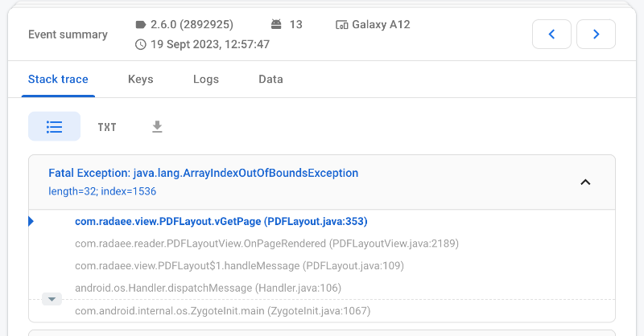Go to the next event arrow
The image size is (644, 336).
tap(596, 34)
